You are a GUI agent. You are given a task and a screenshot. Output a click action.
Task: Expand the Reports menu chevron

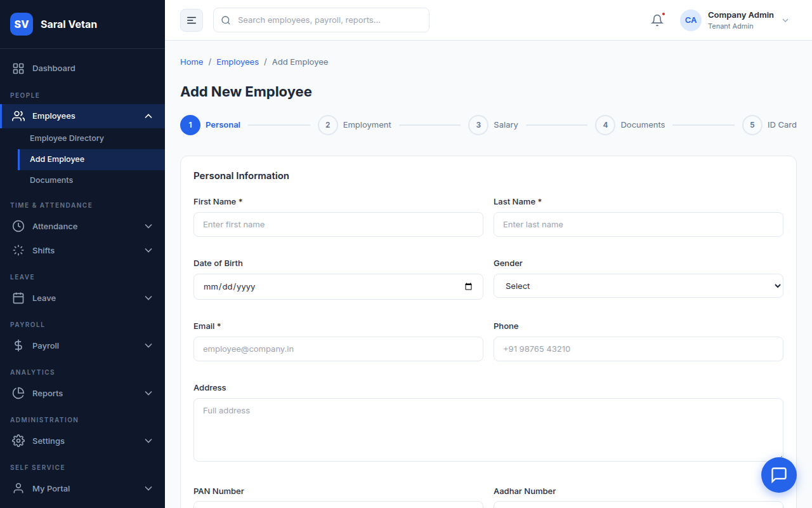[148, 394]
